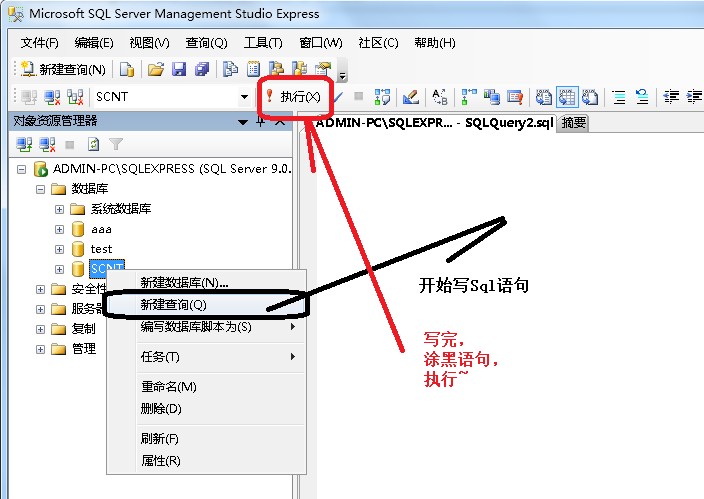The image size is (704, 499).
Task: Open the Registered Servers icon
Action: coord(230,69)
